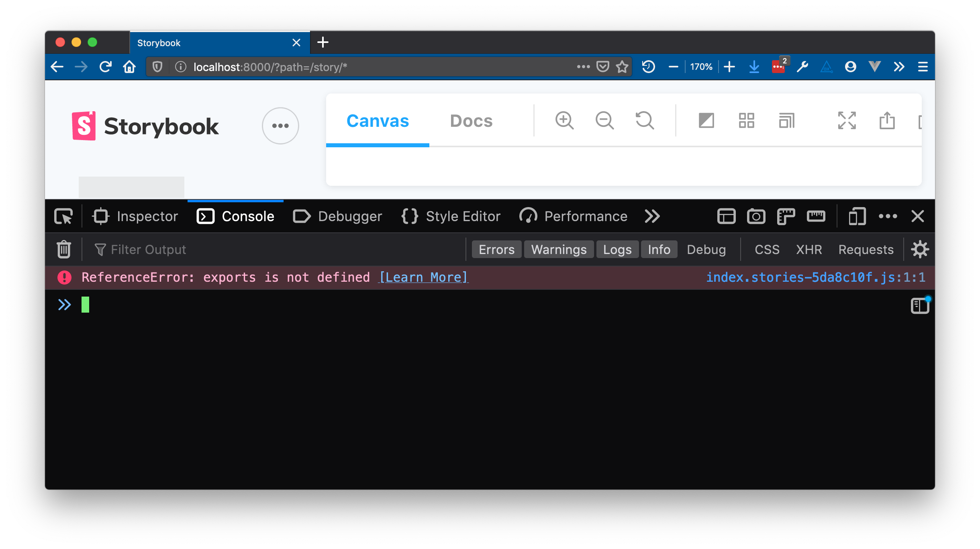
Task: Open the DevTools customize menu
Action: pyautogui.click(x=887, y=216)
